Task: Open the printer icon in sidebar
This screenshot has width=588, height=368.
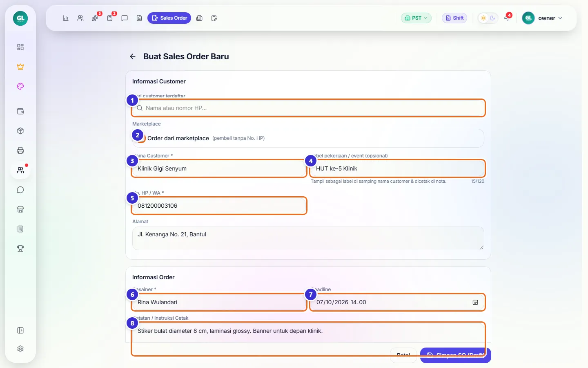Action: [20, 150]
